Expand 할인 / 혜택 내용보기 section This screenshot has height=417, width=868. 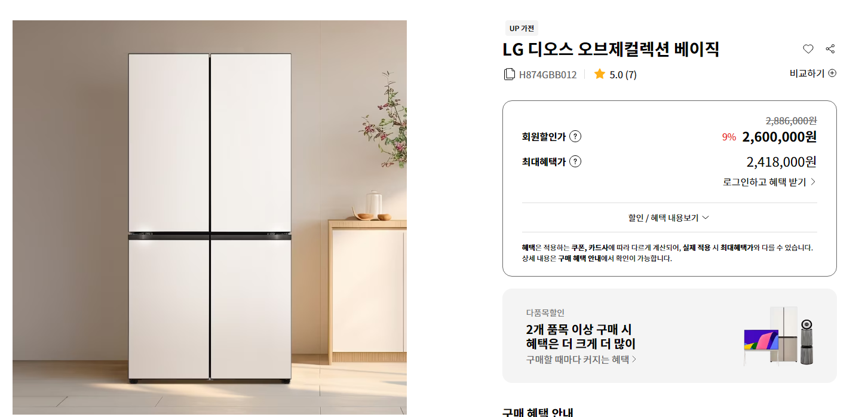click(669, 217)
